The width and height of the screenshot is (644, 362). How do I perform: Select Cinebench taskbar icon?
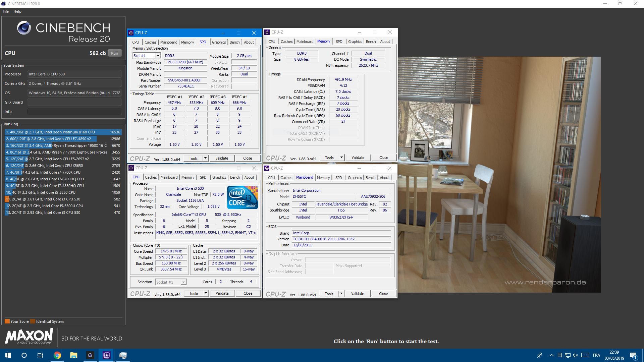point(90,355)
